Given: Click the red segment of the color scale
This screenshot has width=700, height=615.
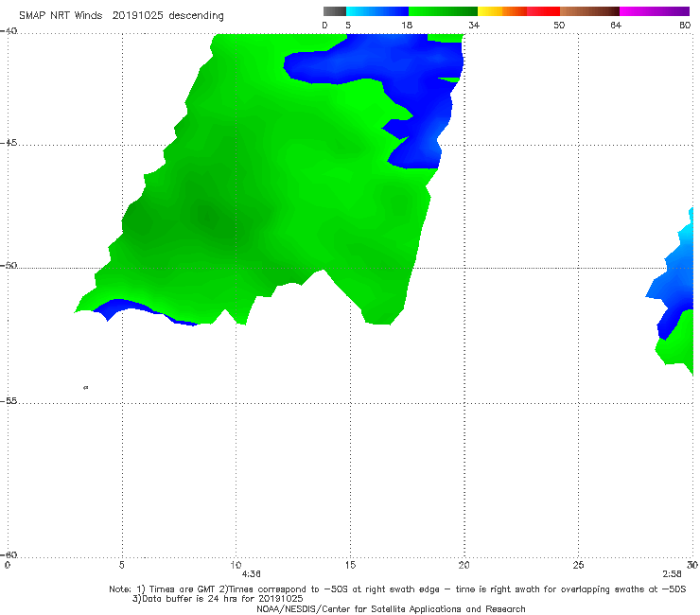Looking at the screenshot, I should pyautogui.click(x=543, y=11).
